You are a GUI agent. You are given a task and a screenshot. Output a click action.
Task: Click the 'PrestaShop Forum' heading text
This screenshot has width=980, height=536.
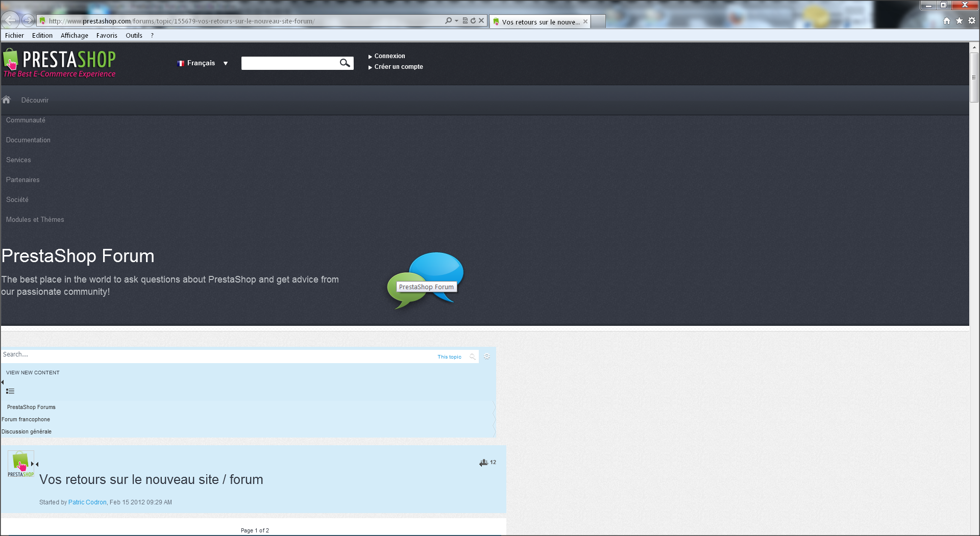[x=78, y=256]
